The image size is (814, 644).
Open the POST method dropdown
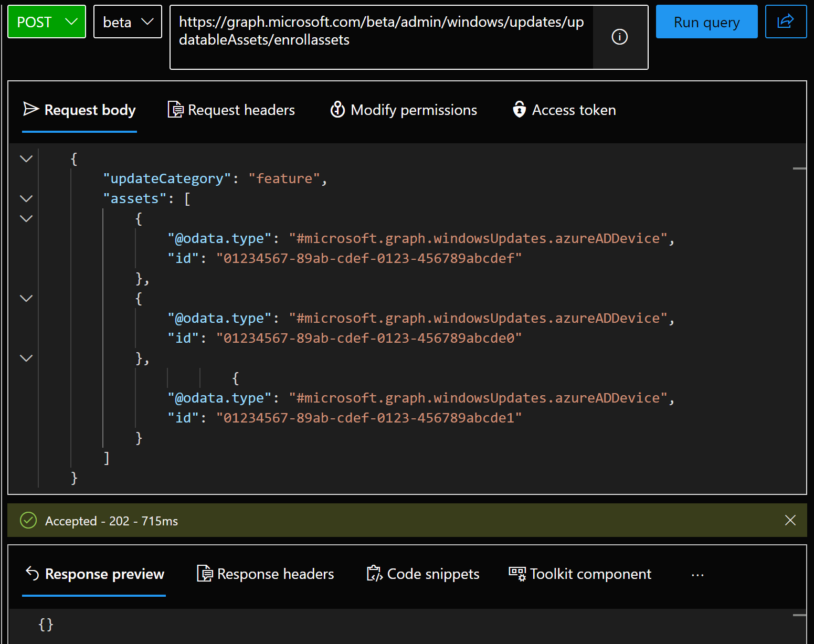tap(47, 22)
